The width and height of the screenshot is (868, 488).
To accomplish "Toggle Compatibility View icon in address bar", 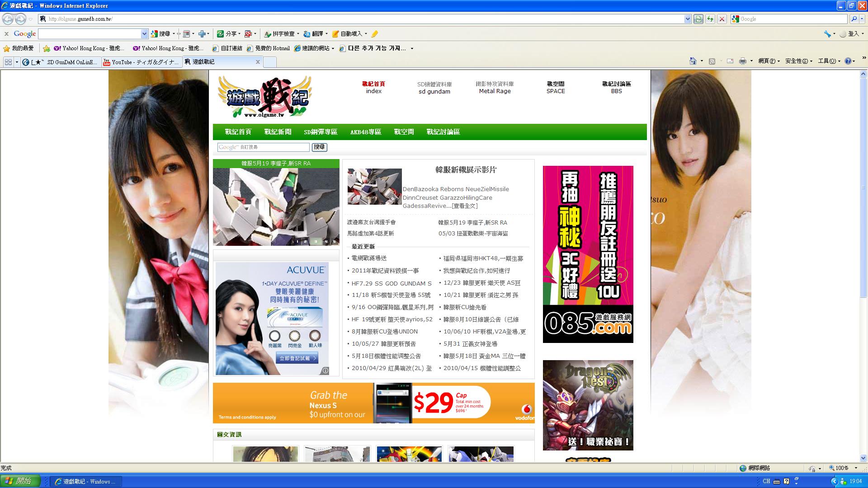I will (698, 19).
